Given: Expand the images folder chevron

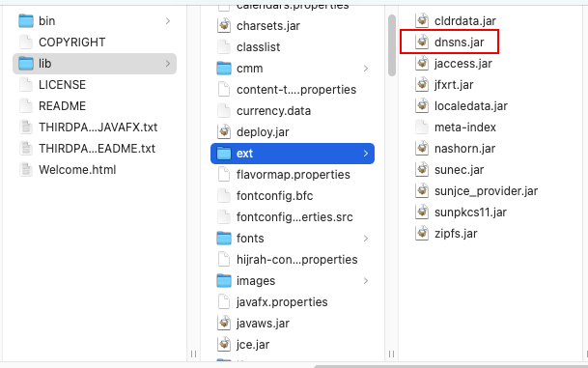Looking at the screenshot, I should pos(366,281).
